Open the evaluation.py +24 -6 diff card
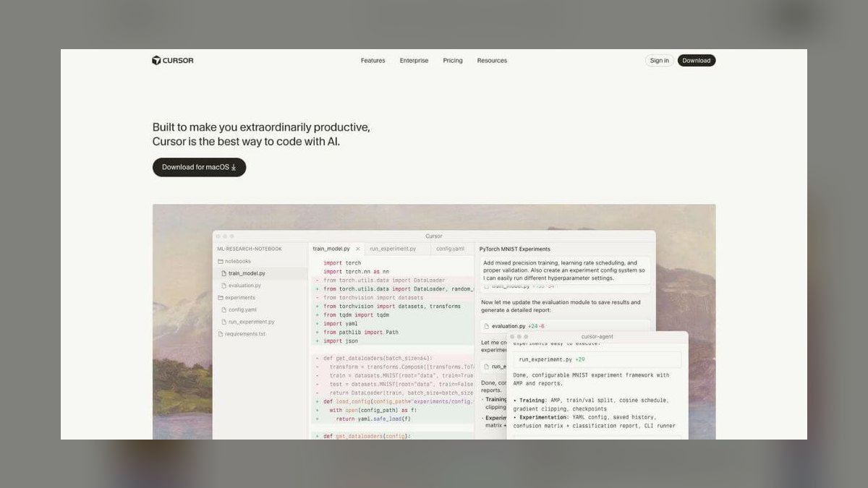 pos(565,326)
